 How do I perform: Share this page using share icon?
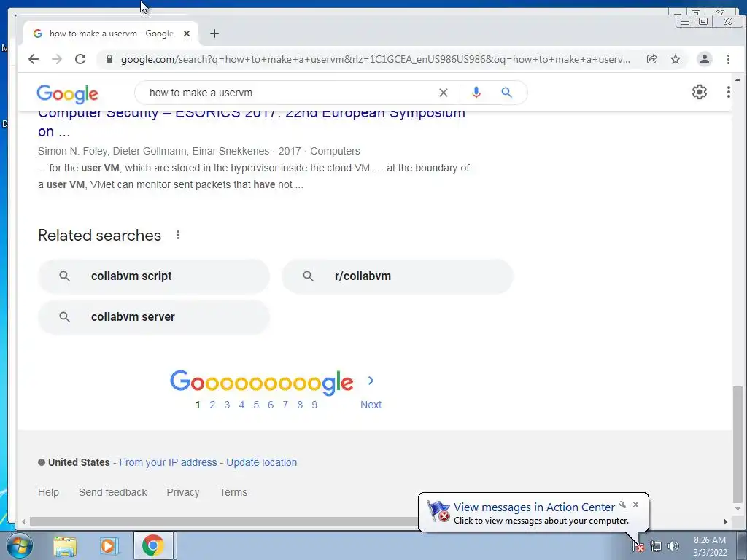pyautogui.click(x=651, y=59)
